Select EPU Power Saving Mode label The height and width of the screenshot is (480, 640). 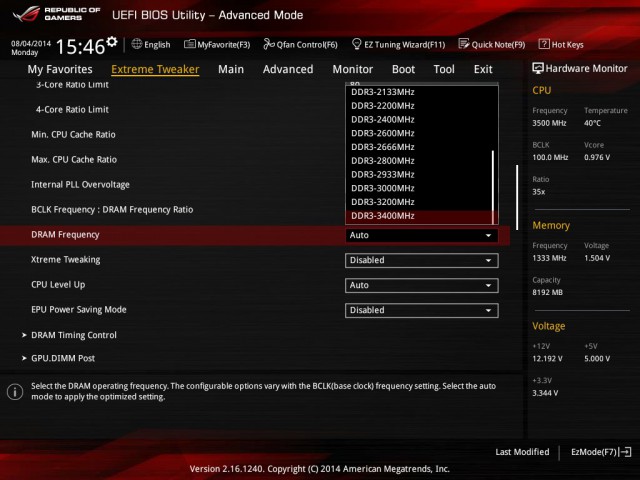[x=79, y=309]
